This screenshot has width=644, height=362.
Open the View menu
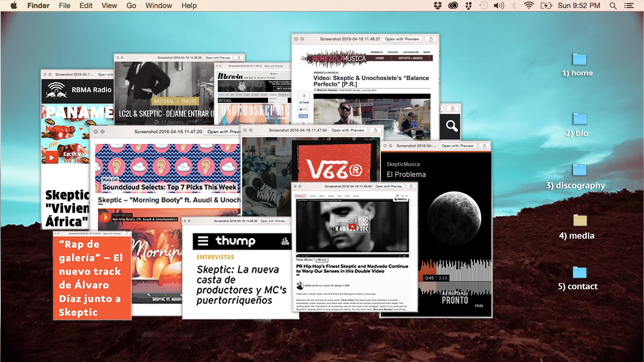coord(109,5)
